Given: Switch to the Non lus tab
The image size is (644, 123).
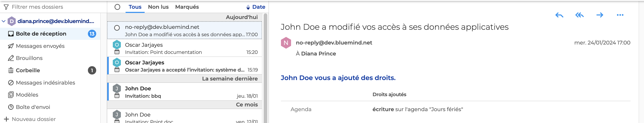Looking at the screenshot, I should point(158,7).
